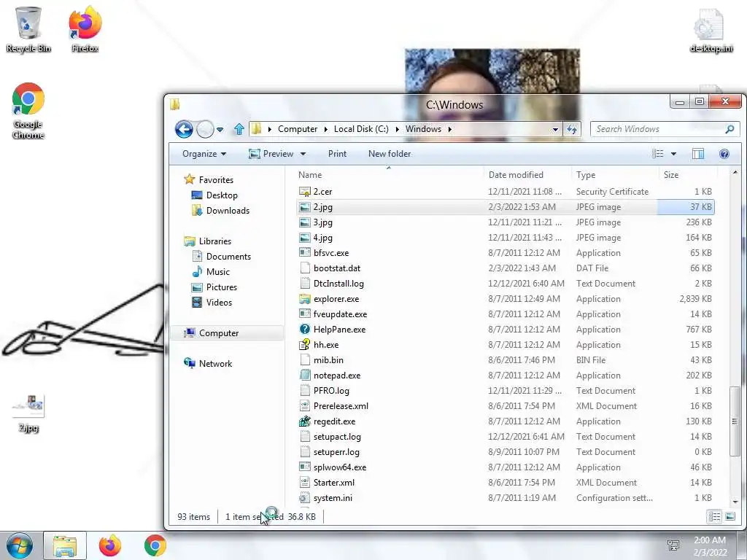Change your view icon button
The image size is (747, 560).
[658, 153]
